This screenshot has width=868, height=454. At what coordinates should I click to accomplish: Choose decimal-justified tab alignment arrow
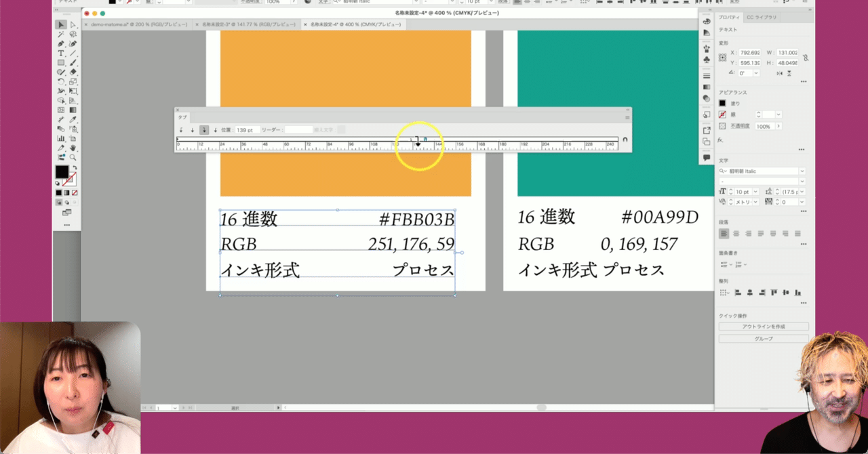pos(216,129)
